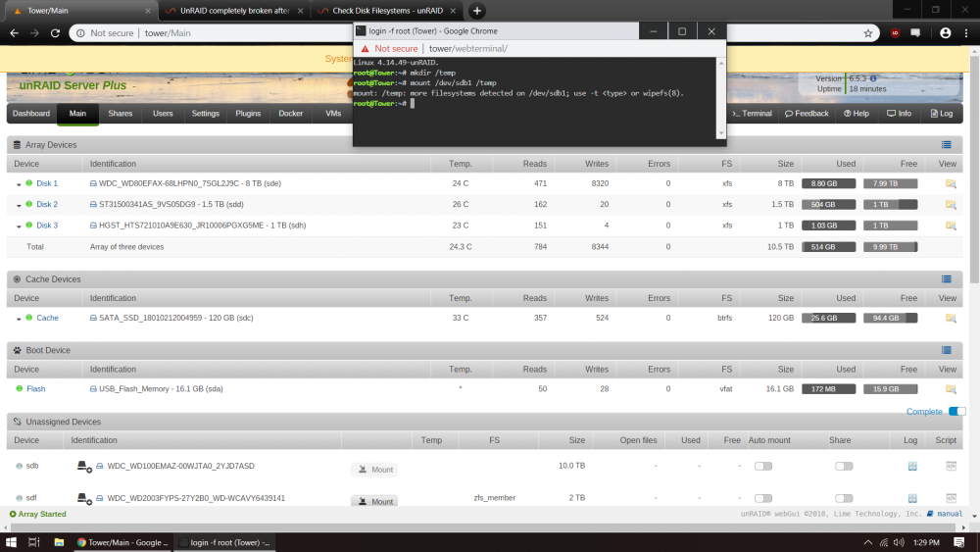The width and height of the screenshot is (980, 552).
Task: Open Terminal from the unRAID header
Action: [x=752, y=114]
